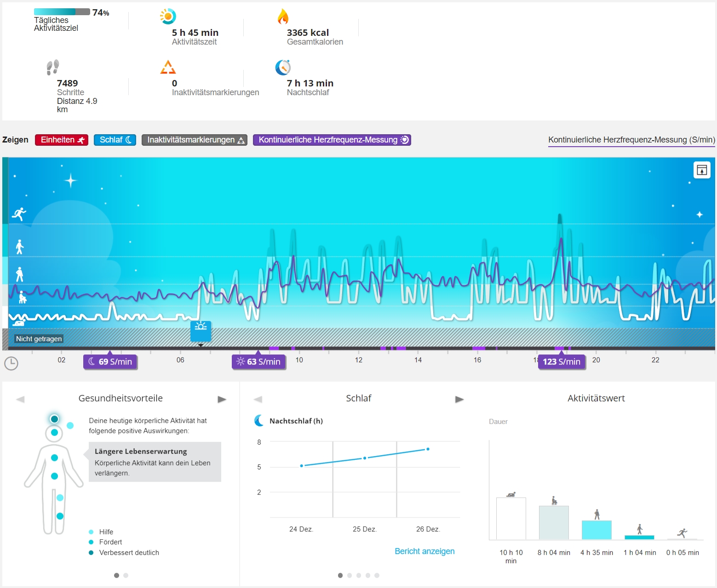Select the 123 S/min peak heart-rate marker
This screenshot has width=717, height=588.
point(562,362)
